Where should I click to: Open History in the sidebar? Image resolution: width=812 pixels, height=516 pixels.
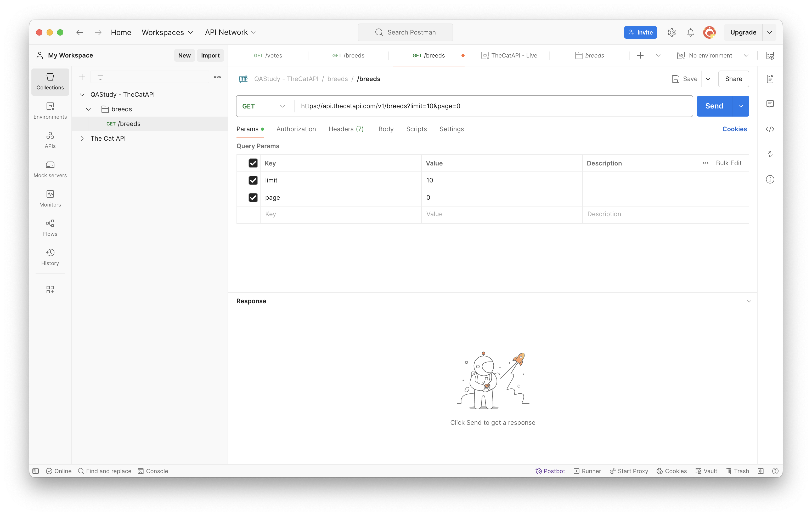[x=50, y=257]
